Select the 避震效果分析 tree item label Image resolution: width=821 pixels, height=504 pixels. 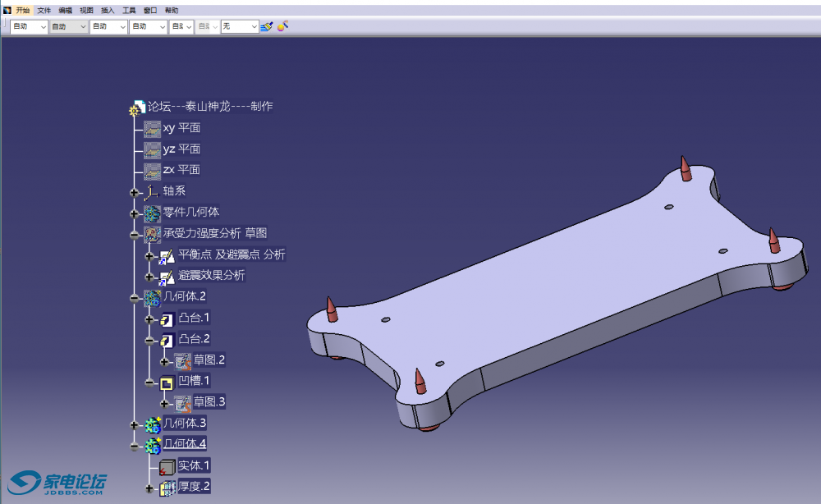(212, 276)
